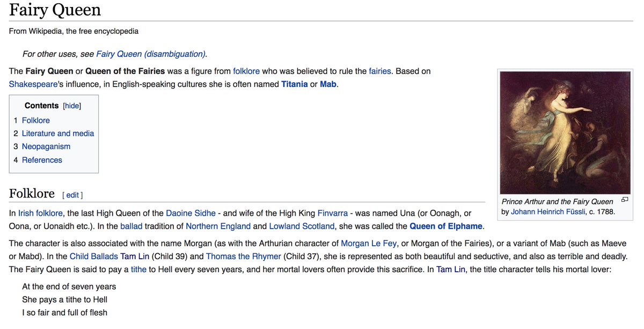
Task: Open the Daoine Sidhe link
Action: [x=191, y=213]
